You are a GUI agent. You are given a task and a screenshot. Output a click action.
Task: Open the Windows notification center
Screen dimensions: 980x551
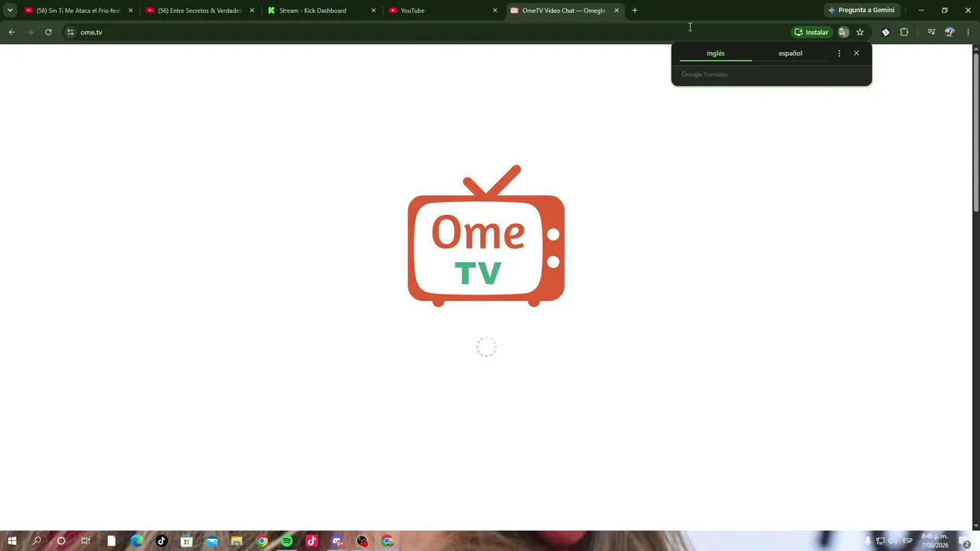coord(965,541)
